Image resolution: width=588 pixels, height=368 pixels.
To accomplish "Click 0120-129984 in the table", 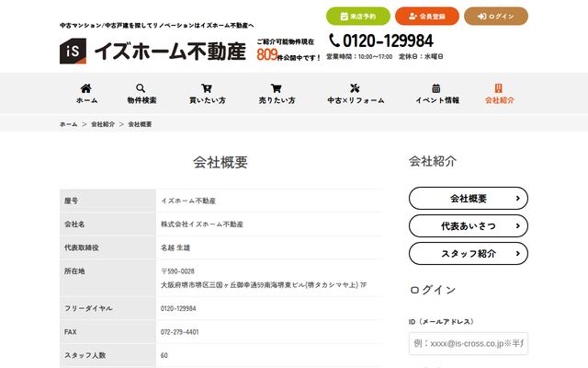I will tap(178, 308).
